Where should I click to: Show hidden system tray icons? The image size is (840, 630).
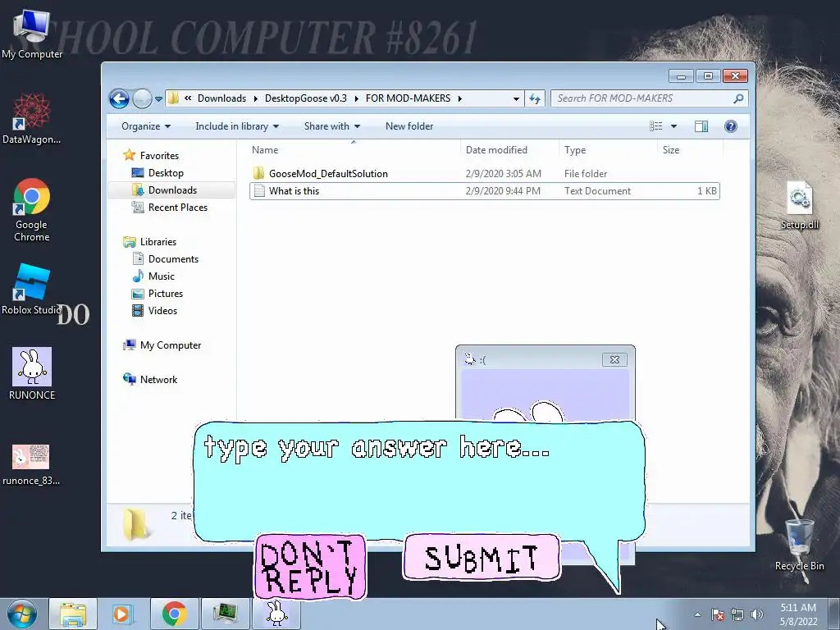click(x=697, y=614)
